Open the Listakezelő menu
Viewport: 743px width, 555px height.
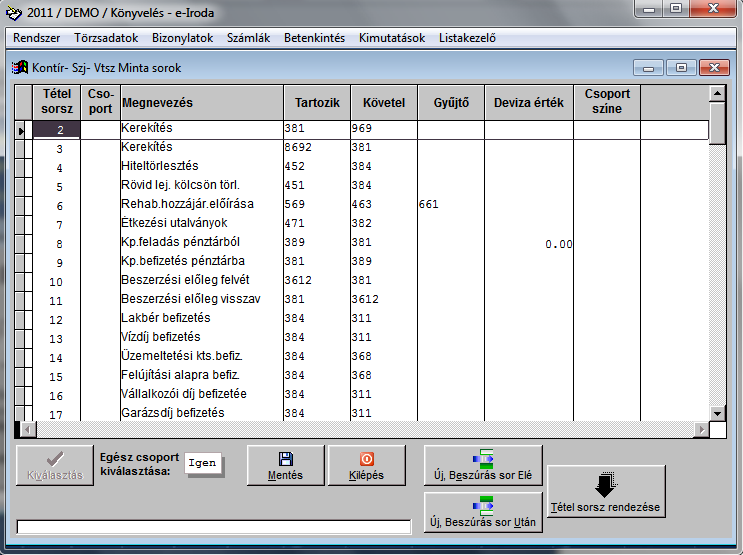[x=464, y=38]
